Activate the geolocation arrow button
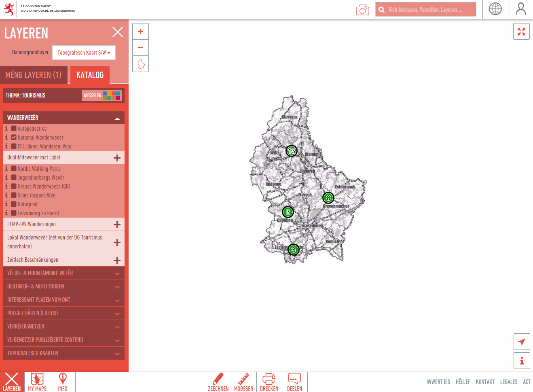533x392 pixels. [x=522, y=342]
